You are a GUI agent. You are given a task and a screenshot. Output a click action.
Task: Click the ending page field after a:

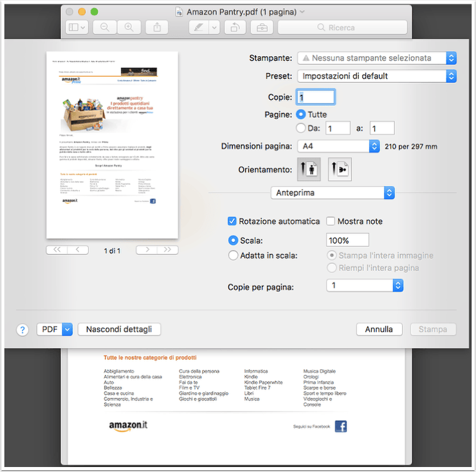pyautogui.click(x=382, y=128)
